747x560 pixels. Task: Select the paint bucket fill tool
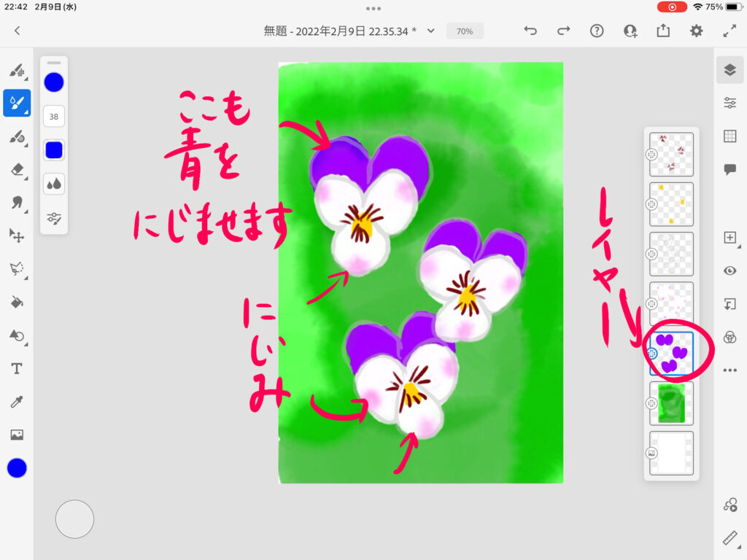16,302
